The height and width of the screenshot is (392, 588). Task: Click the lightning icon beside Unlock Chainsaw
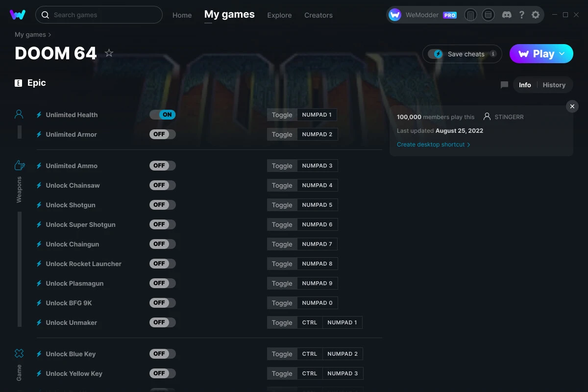pyautogui.click(x=39, y=185)
